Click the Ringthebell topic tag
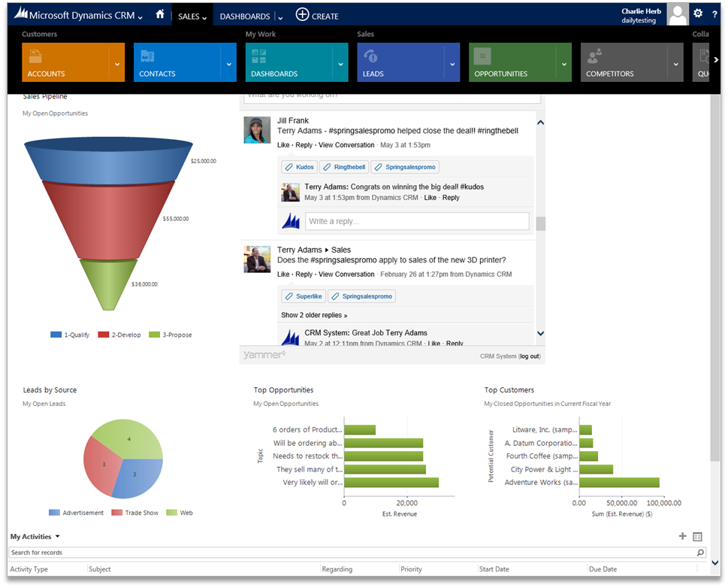728x588 pixels. point(344,167)
